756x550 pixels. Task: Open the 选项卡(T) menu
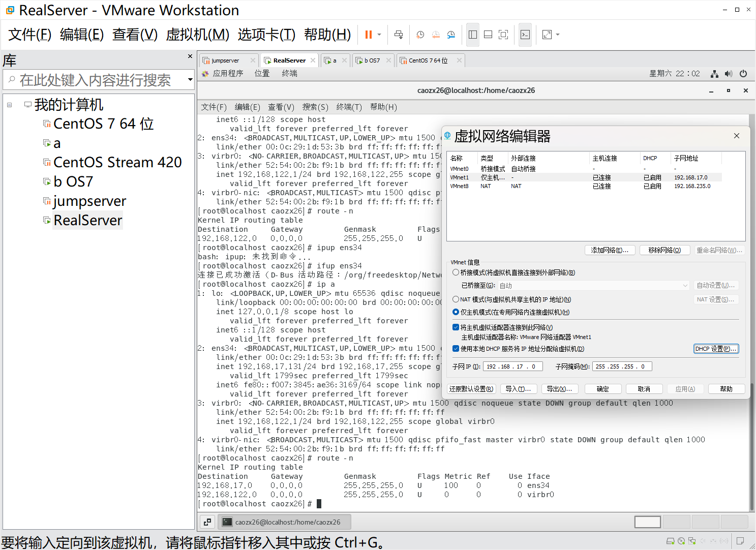point(266,35)
